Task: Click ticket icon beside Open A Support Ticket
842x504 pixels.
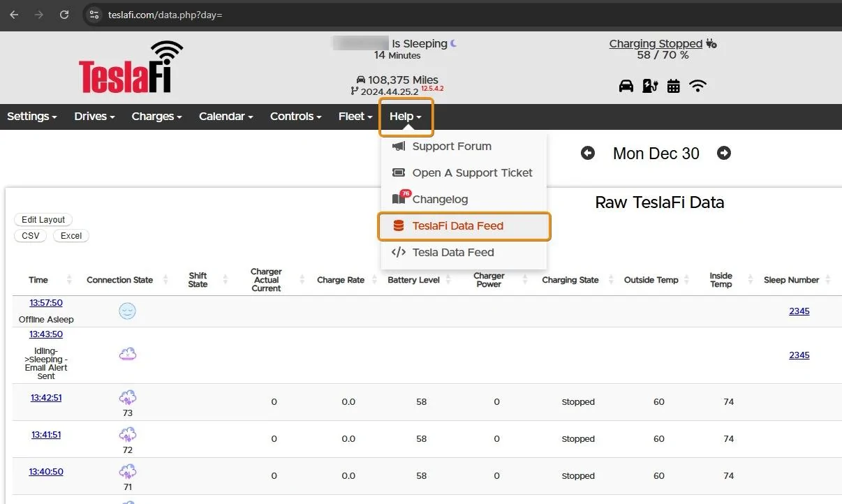Action: [x=399, y=172]
